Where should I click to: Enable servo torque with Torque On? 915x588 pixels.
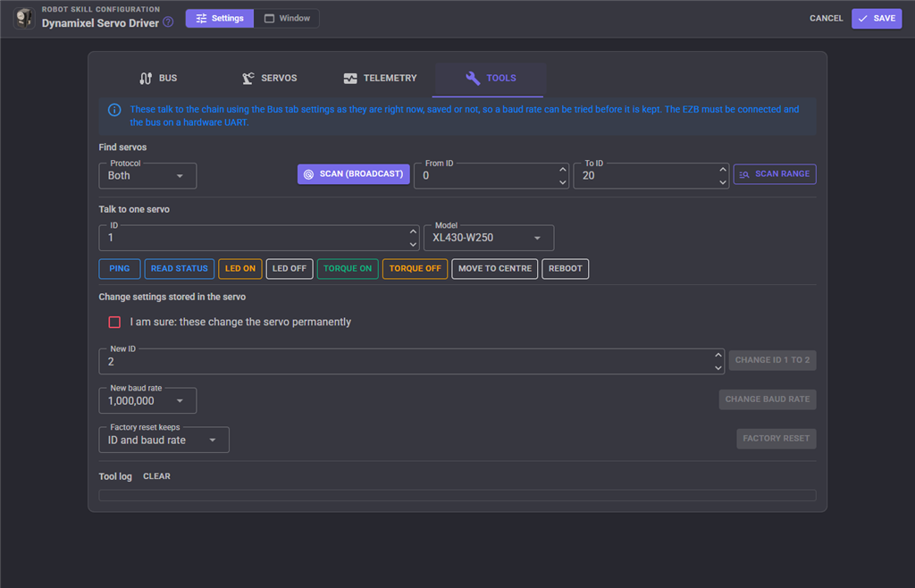[348, 269]
